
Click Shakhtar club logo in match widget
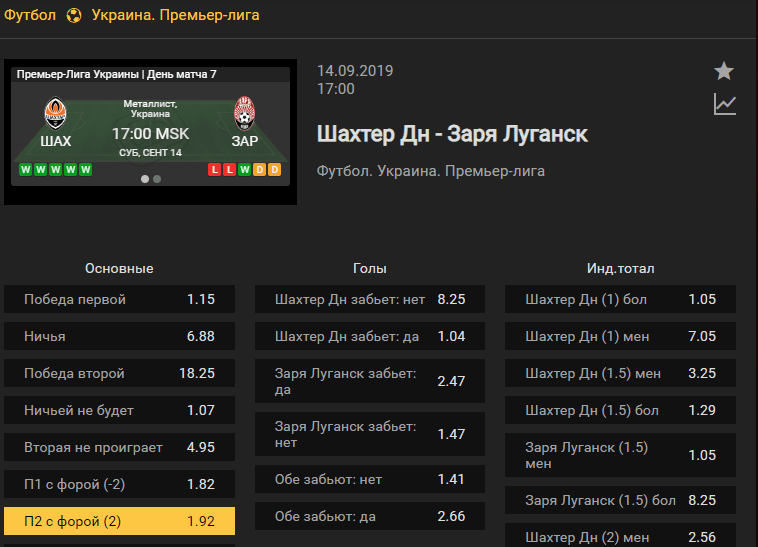tap(56, 113)
